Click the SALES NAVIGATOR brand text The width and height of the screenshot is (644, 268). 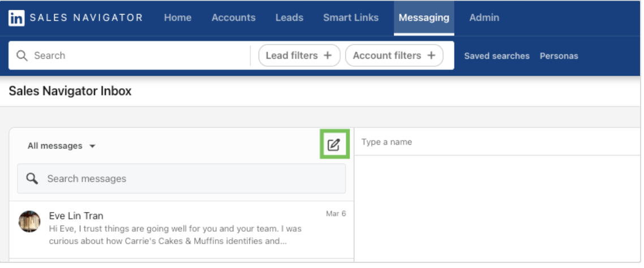coord(86,18)
